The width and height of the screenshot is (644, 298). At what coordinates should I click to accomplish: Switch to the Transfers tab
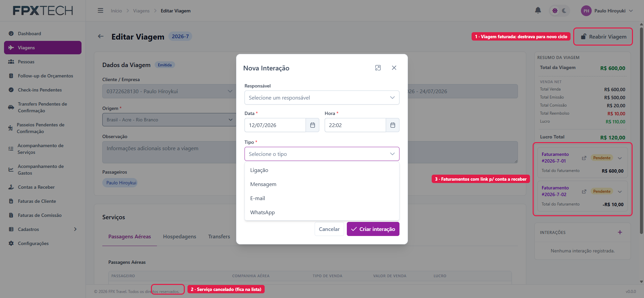(x=219, y=237)
